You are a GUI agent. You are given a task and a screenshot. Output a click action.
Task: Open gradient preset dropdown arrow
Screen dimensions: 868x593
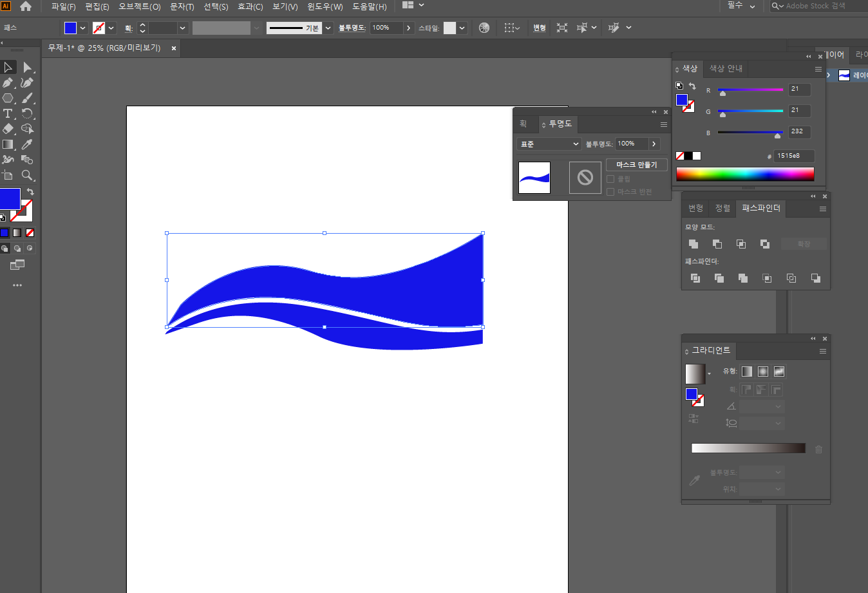pos(709,374)
